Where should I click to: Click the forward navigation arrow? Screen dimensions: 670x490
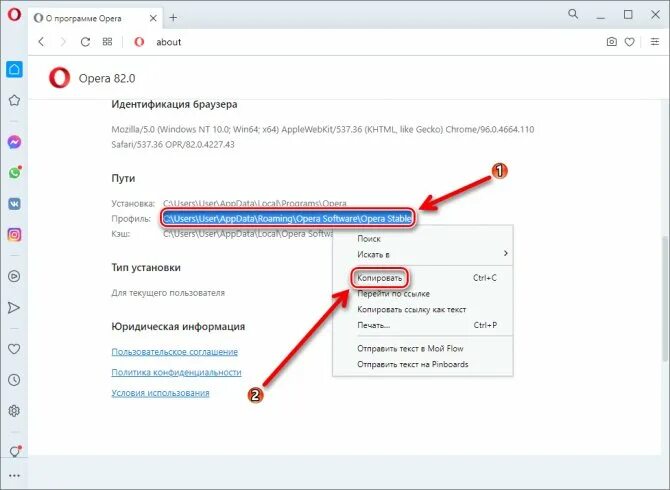click(63, 42)
